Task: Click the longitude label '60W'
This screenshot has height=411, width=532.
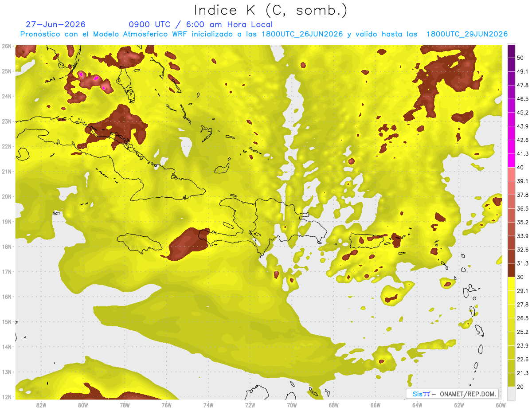Action: click(x=501, y=405)
